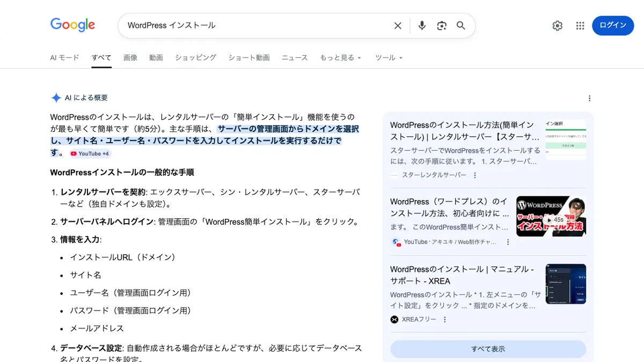Open the WordPress(ワードプレス)のインストール方法 video link
This screenshot has width=644, height=362.
450,208
